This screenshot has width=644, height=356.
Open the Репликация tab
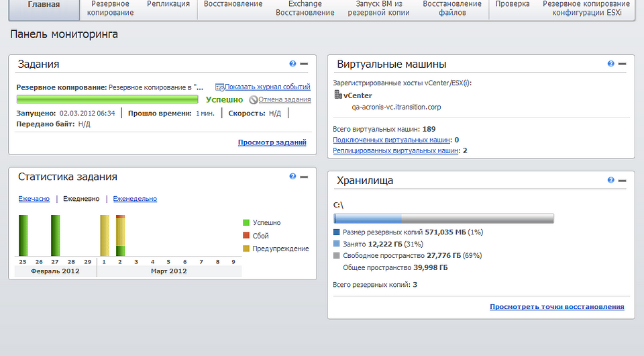[x=168, y=4]
